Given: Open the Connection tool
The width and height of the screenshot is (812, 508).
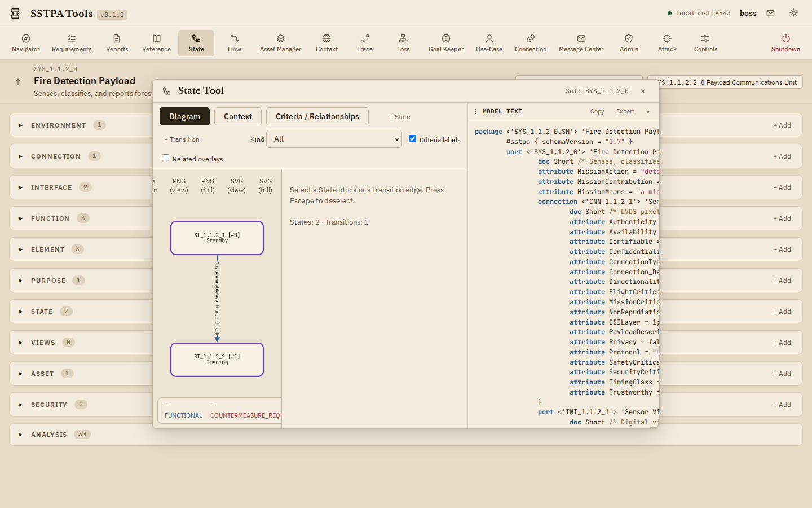Looking at the screenshot, I should 531,43.
